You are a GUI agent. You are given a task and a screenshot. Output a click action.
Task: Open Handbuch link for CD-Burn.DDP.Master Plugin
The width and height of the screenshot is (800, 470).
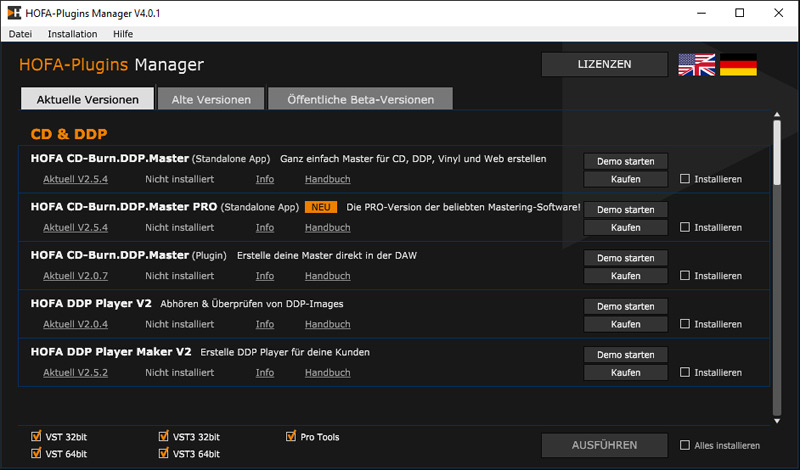[327, 275]
